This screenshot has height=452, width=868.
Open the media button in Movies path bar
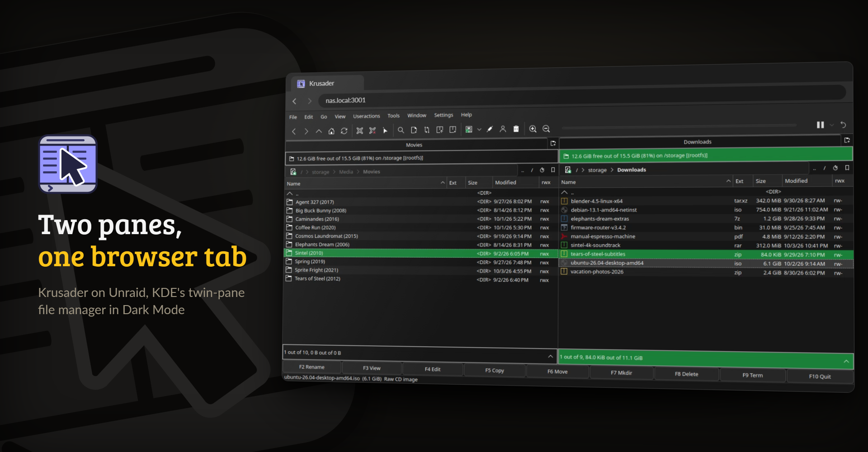click(x=293, y=172)
